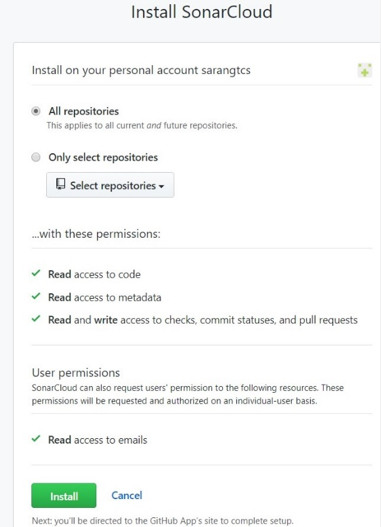Click the checkmark beside Read access to code
The width and height of the screenshot is (381, 527).
point(36,273)
